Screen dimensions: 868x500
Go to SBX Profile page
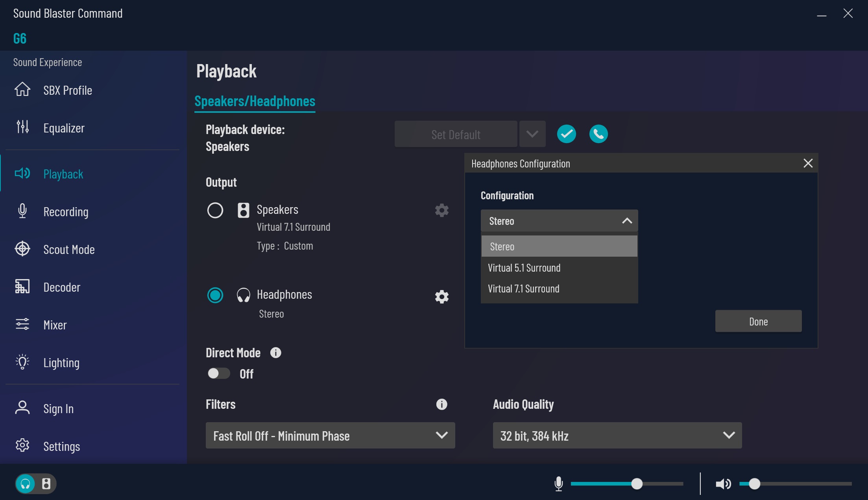[x=68, y=90]
